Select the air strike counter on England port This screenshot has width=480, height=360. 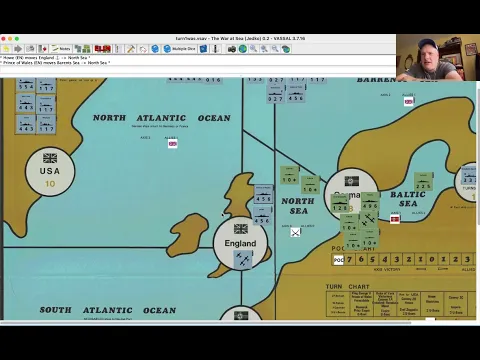(243, 259)
